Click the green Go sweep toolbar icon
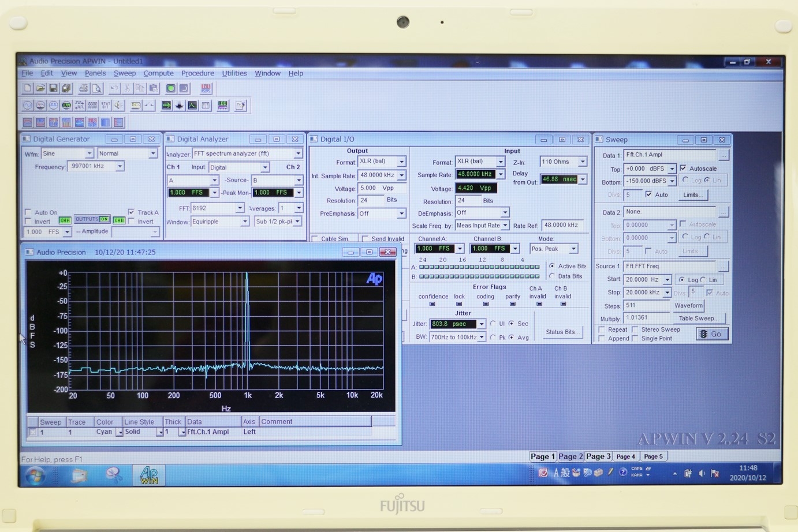This screenshot has width=798, height=532. point(171,88)
